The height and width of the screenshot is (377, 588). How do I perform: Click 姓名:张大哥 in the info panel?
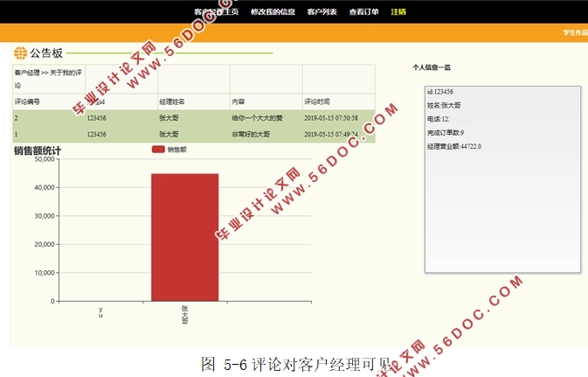pyautogui.click(x=444, y=106)
